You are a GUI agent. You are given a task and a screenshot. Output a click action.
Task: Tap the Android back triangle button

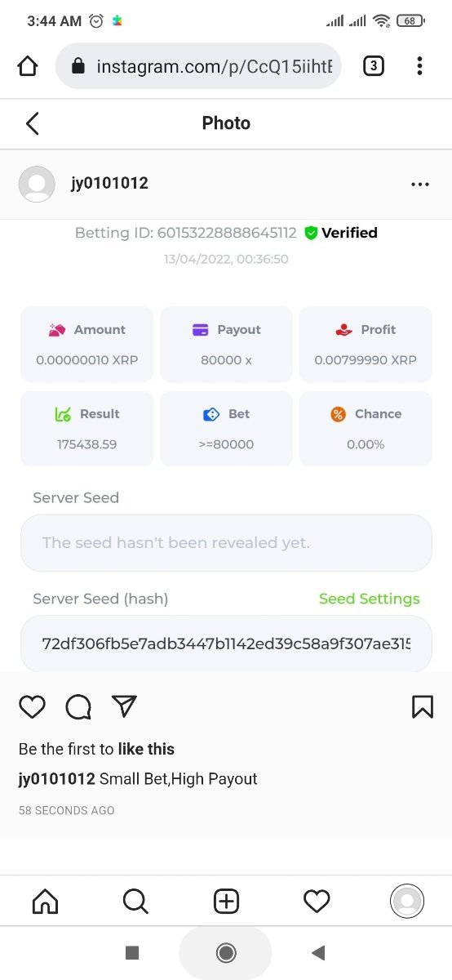tap(318, 952)
